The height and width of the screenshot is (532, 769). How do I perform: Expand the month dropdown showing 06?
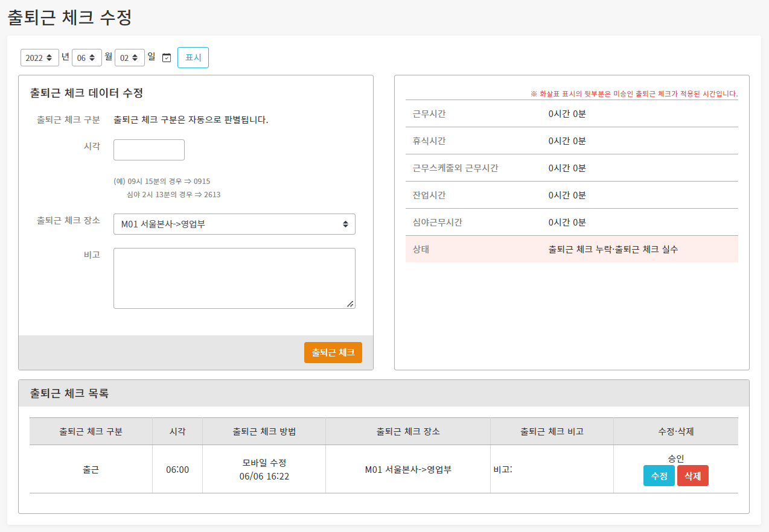(x=87, y=58)
